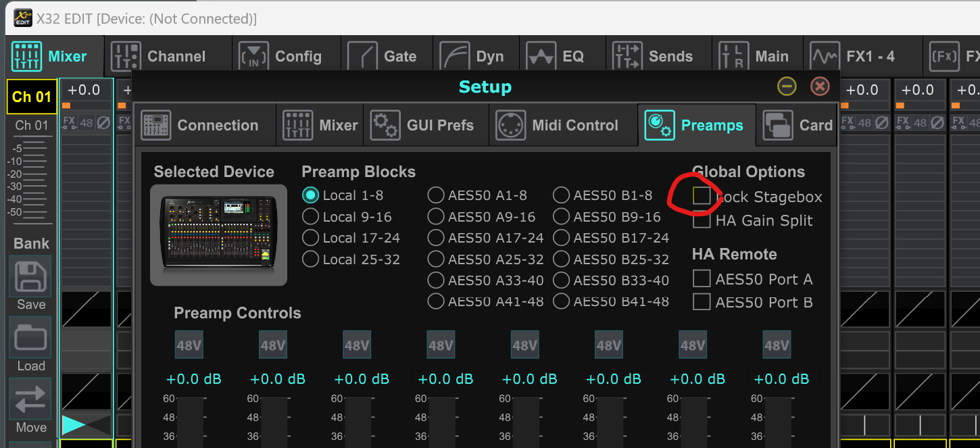Open the GUI Prefs tab
This screenshot has height=448, width=980.
(426, 125)
